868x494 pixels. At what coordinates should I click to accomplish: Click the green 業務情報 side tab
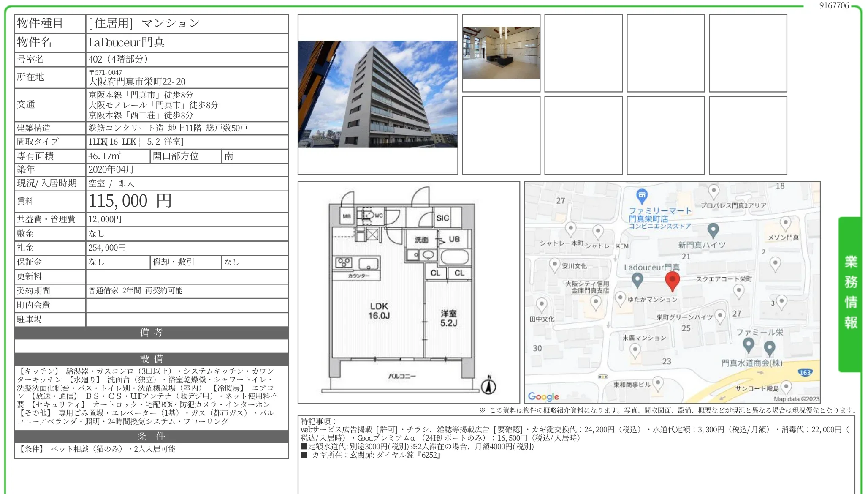850,293
